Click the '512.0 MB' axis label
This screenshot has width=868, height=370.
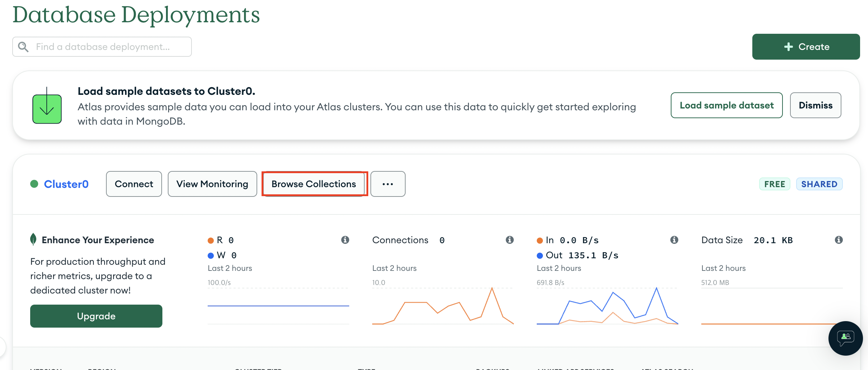click(715, 282)
